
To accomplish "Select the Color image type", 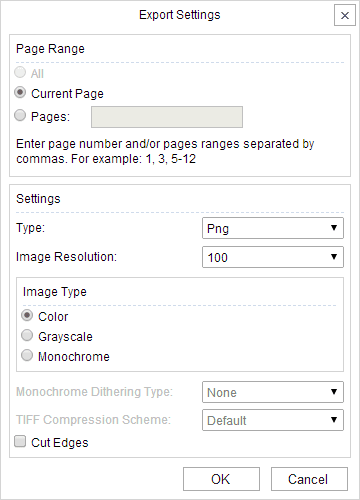I will (27, 315).
